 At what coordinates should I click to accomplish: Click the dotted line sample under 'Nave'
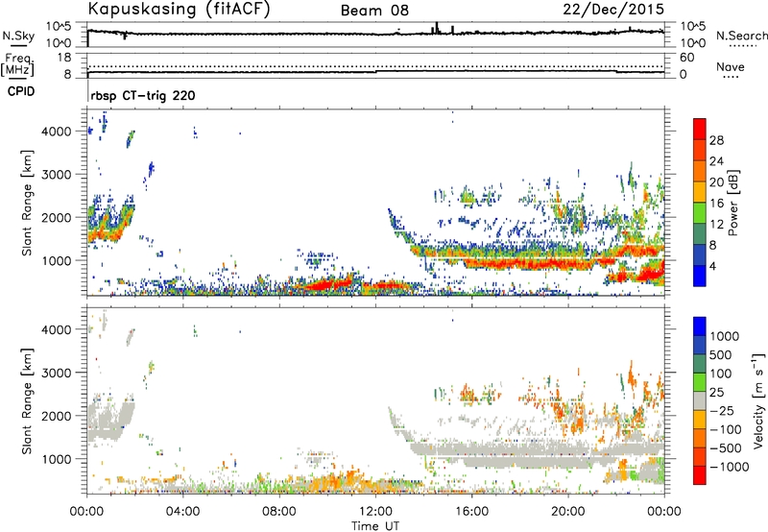(x=731, y=78)
